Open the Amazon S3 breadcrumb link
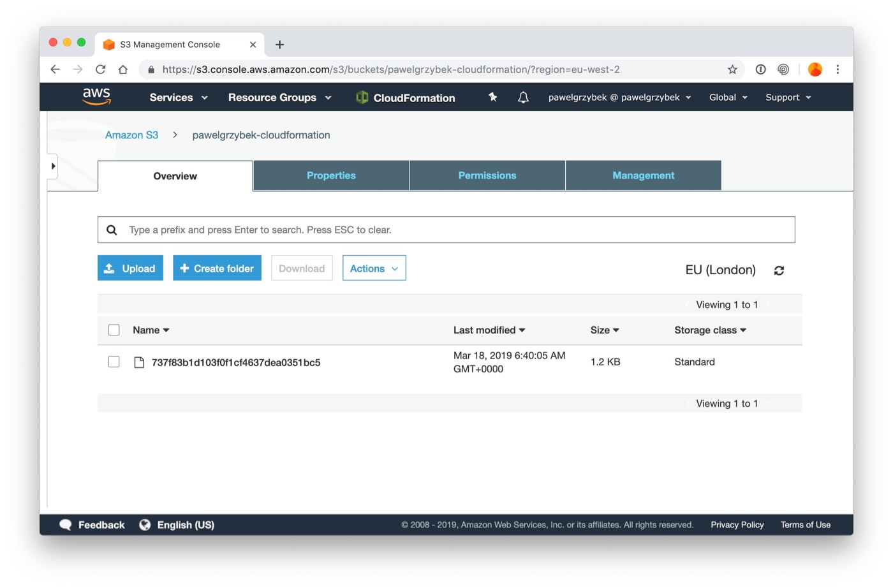The height and width of the screenshot is (588, 893). pos(131,135)
